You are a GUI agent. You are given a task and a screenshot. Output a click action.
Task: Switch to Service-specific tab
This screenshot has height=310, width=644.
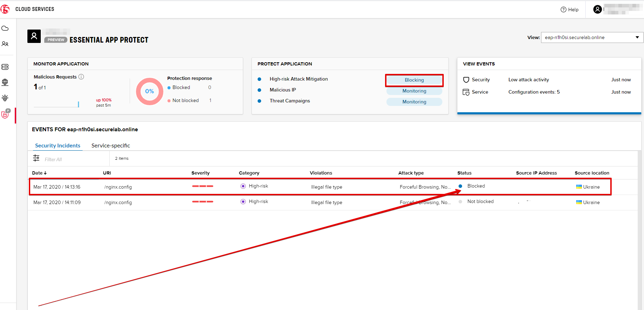click(111, 146)
